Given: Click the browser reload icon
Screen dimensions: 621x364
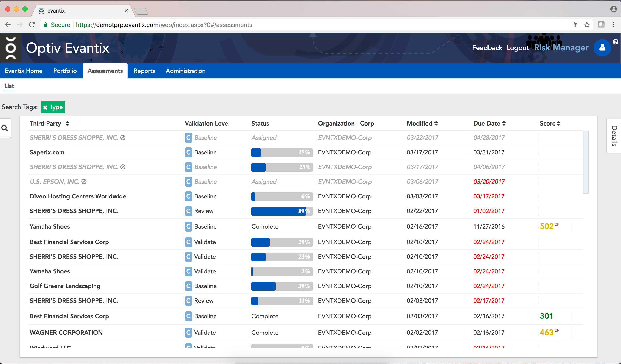Looking at the screenshot, I should tap(32, 25).
